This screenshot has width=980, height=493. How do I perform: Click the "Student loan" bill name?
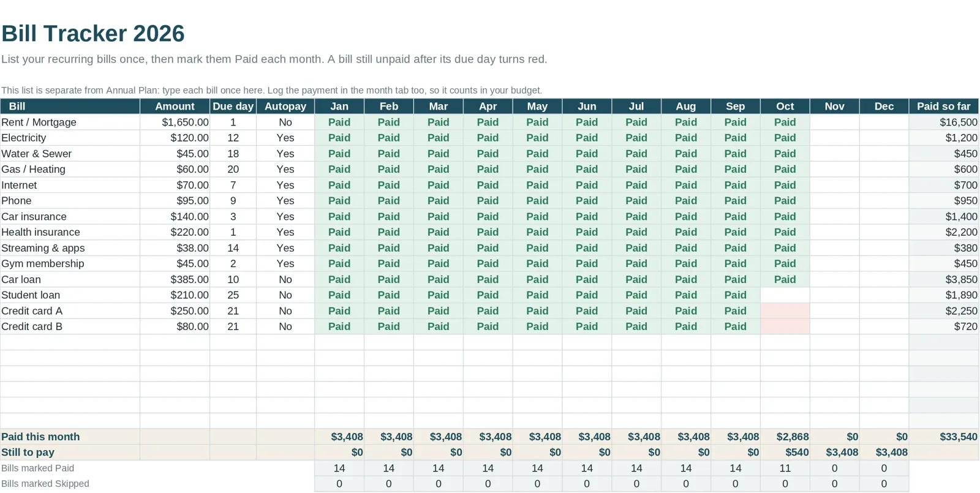click(x=31, y=295)
